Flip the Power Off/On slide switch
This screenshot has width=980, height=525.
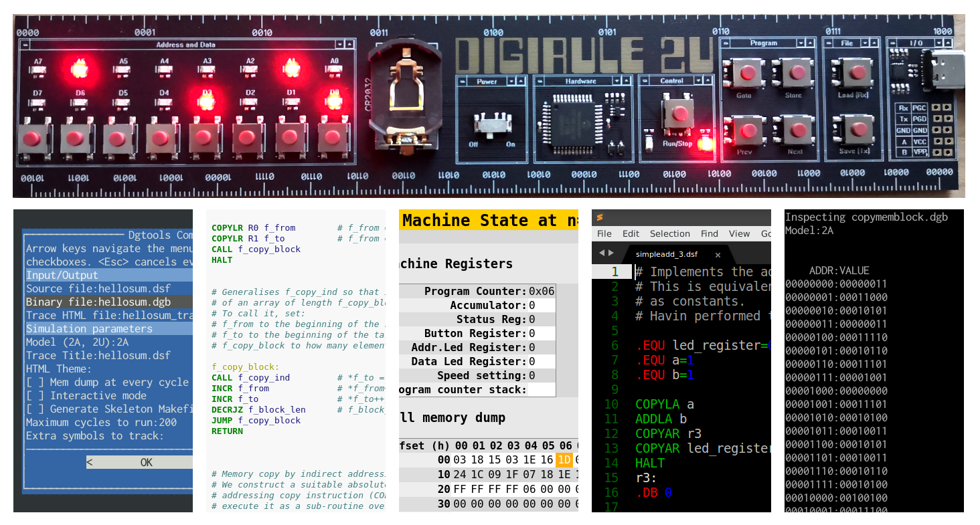coord(492,126)
